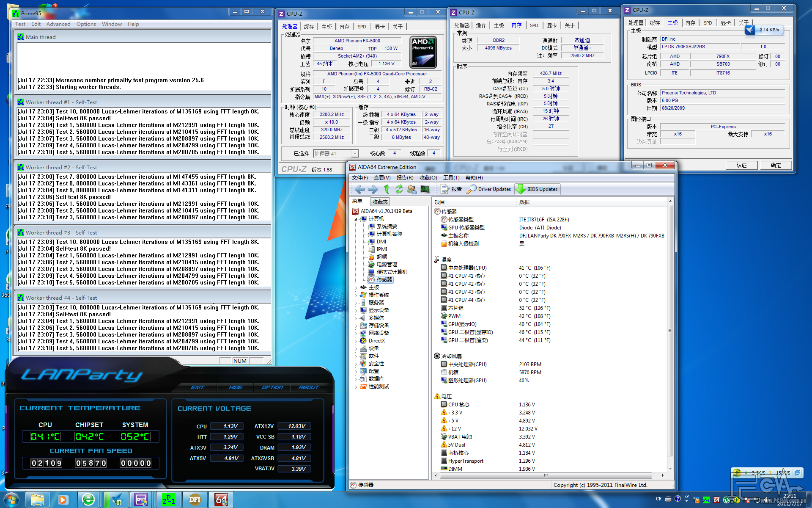This screenshot has width=812, height=508.
Task: Click the two-people icon in the AIDA64 toolbar
Action: [412, 189]
